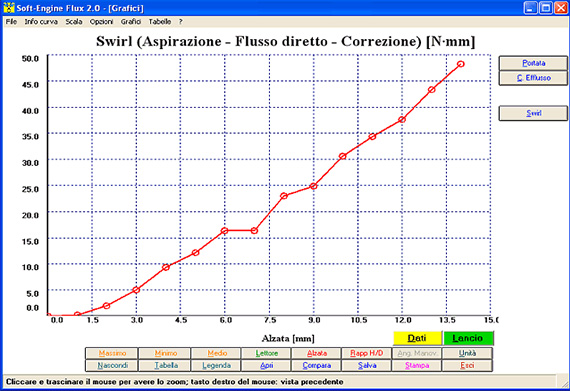Click the data point at 12.0 mm lift
Screen dimensions: 570x391
pos(402,119)
